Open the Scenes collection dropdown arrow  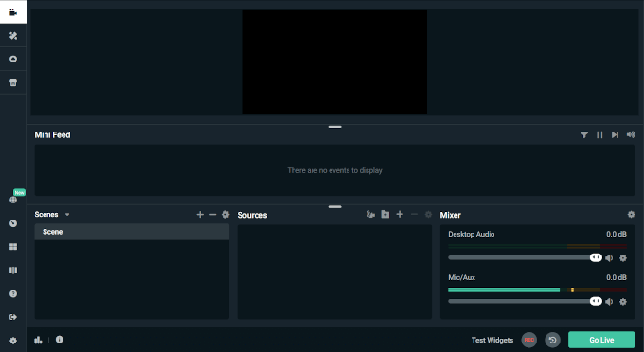pyautogui.click(x=67, y=215)
